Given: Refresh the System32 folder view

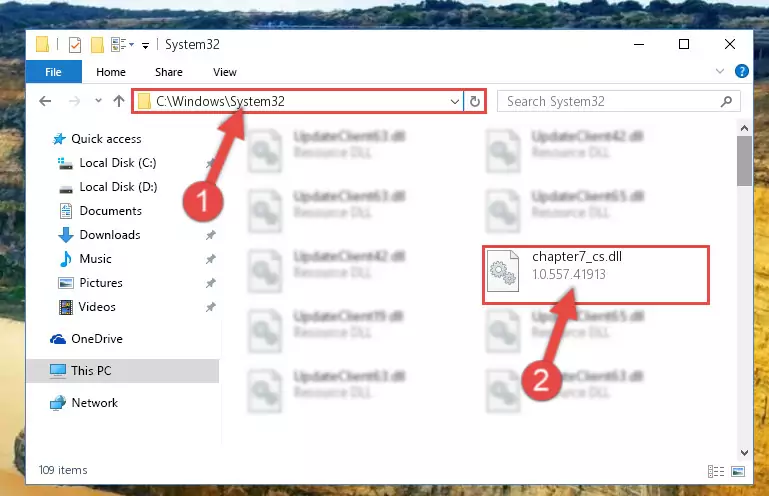Looking at the screenshot, I should [474, 102].
